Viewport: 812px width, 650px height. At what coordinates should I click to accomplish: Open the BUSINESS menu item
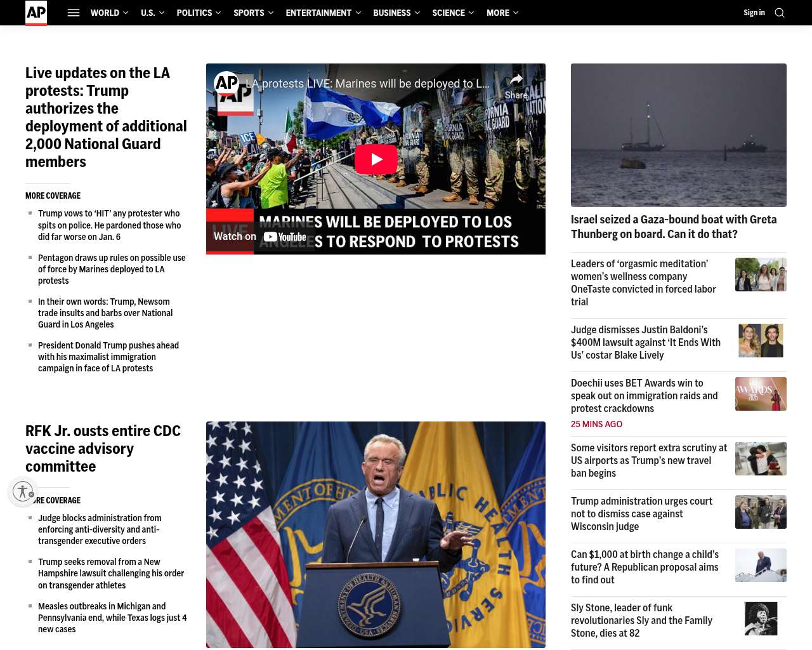pos(392,13)
